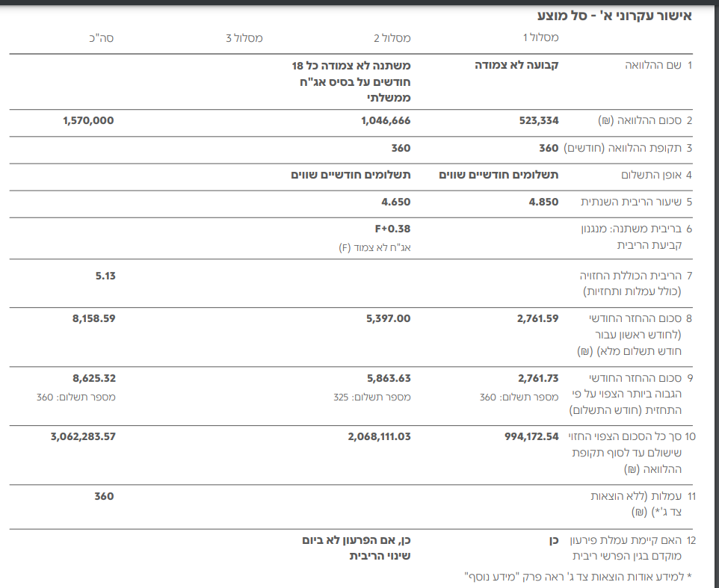Click 'מספר תשלום: 360' under 8,625.32

pyautogui.click(x=76, y=397)
